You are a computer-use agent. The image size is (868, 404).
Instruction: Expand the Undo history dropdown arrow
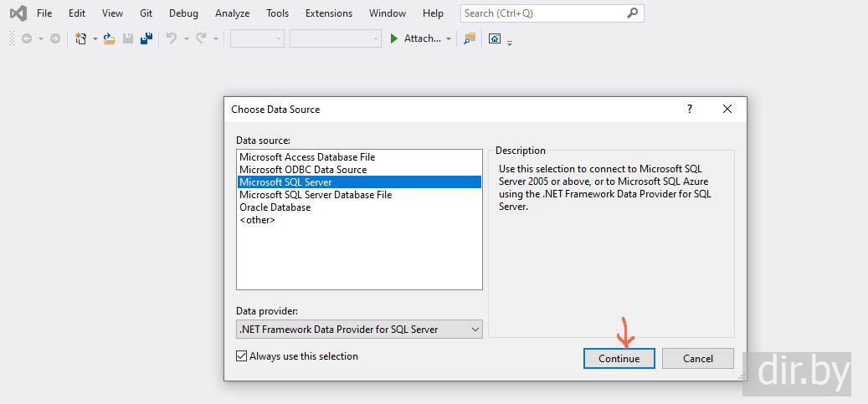[186, 38]
